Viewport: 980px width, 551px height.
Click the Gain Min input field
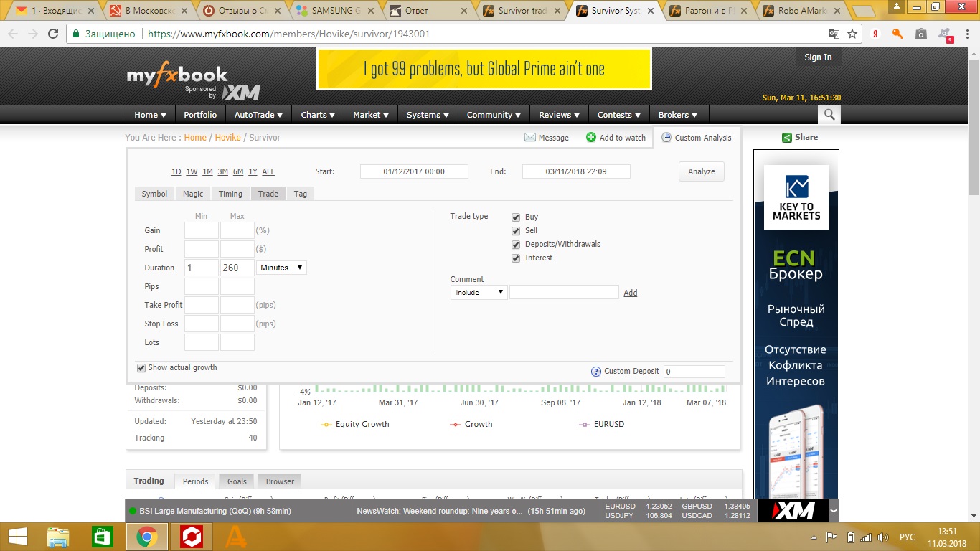click(202, 230)
